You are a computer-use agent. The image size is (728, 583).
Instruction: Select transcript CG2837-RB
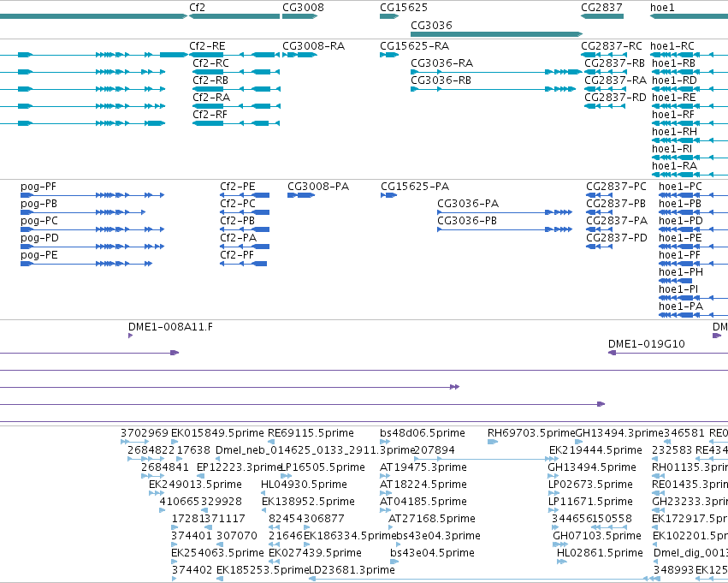click(614, 63)
